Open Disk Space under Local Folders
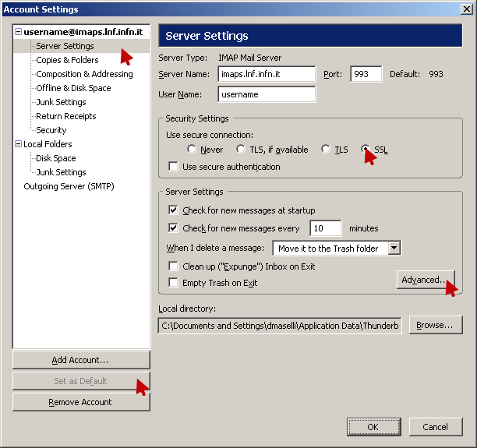The width and height of the screenshot is (477, 448). tap(56, 158)
